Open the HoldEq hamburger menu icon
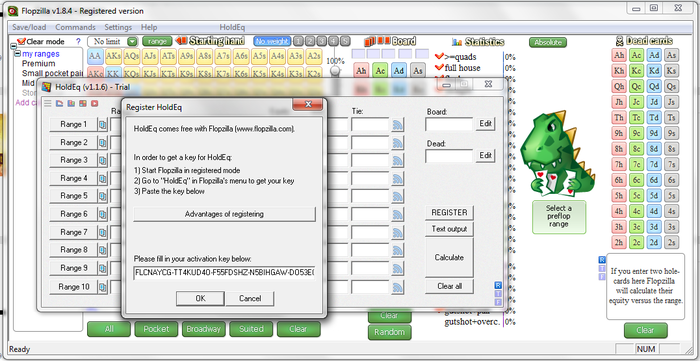 (48, 103)
